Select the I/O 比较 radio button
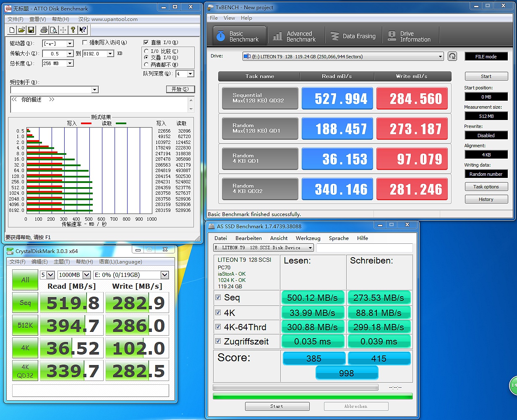Viewport: 517px width, 420px height. point(146,51)
